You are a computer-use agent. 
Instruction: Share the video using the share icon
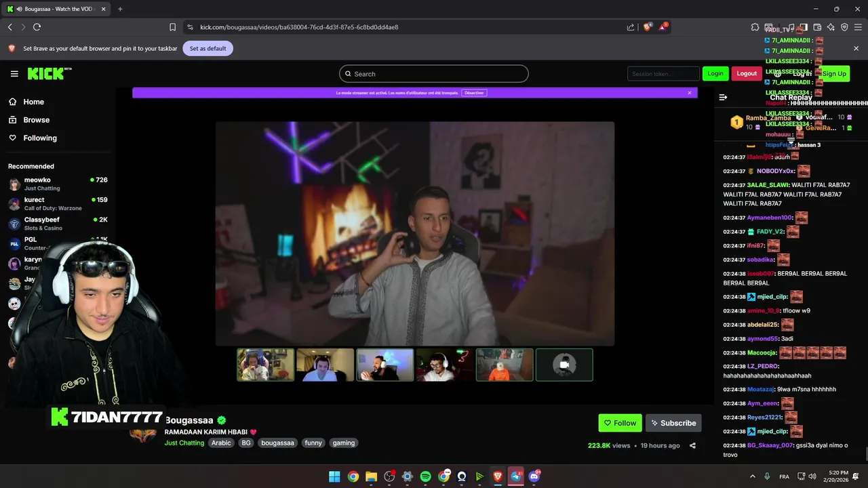click(x=692, y=445)
